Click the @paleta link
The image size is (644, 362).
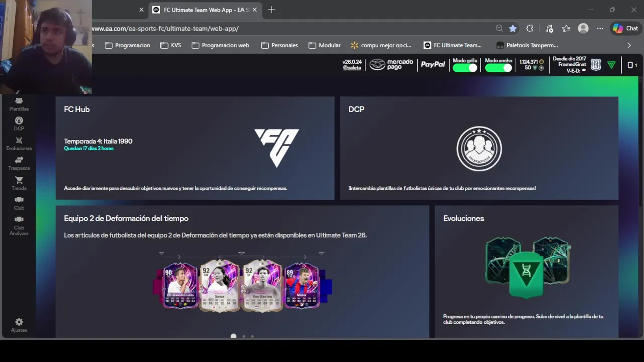352,68
